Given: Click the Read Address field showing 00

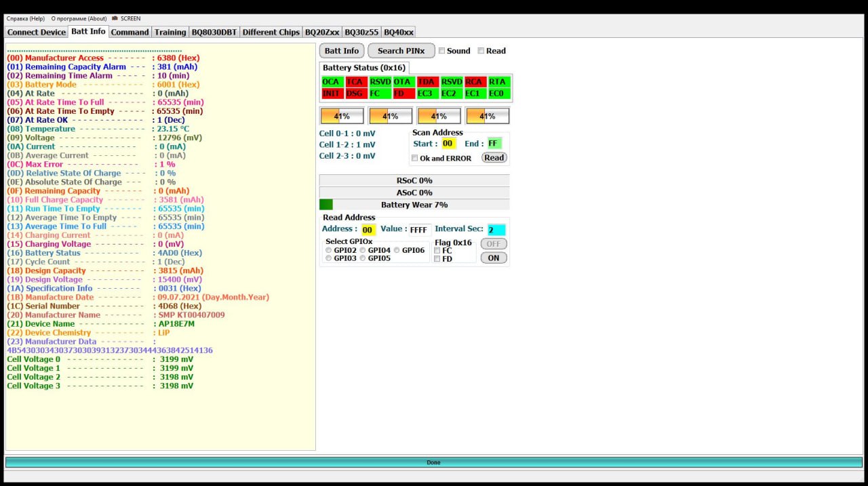Looking at the screenshot, I should click(x=368, y=230).
